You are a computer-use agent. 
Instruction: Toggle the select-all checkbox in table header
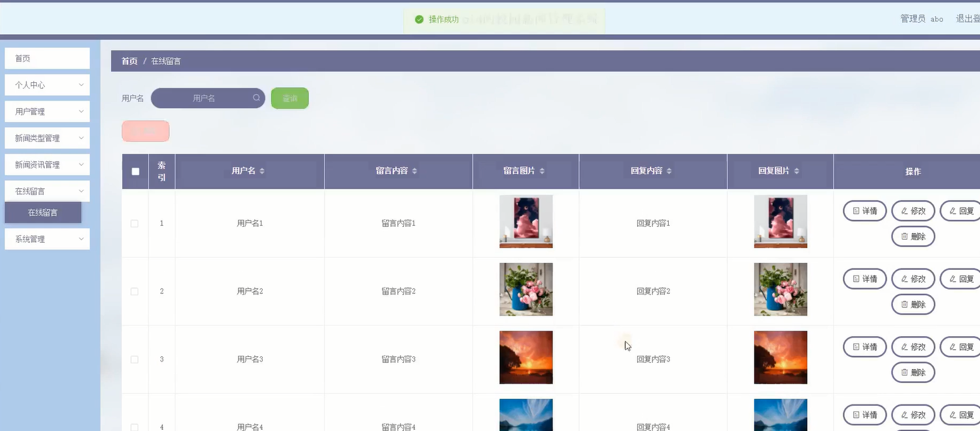pos(135,171)
